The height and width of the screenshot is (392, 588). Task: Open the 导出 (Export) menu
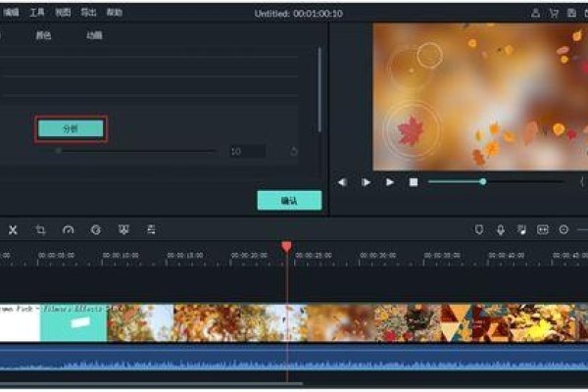pos(89,13)
